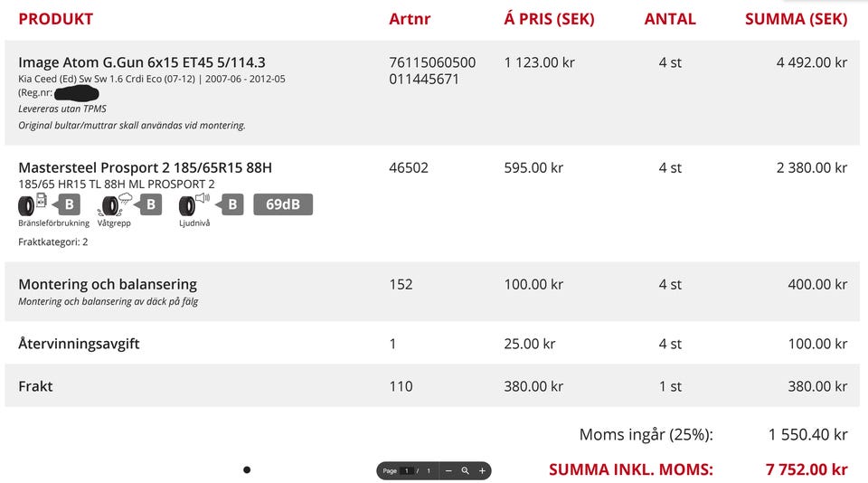Click the Image Atom G.Gun product name

(x=142, y=62)
